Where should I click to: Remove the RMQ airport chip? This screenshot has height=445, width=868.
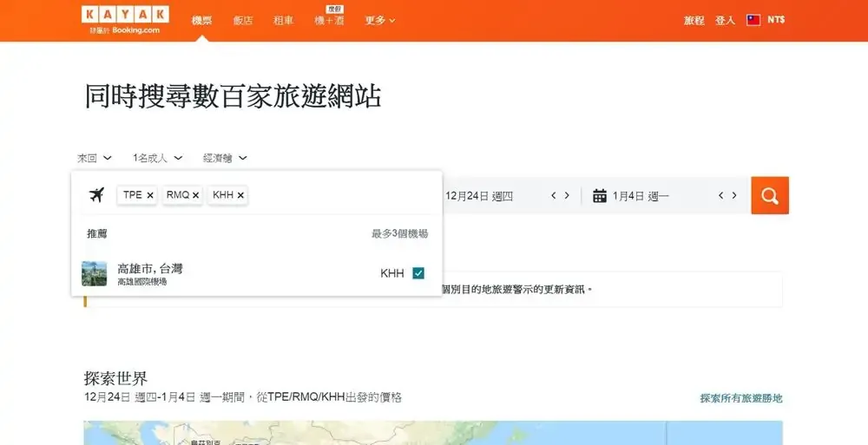point(195,196)
